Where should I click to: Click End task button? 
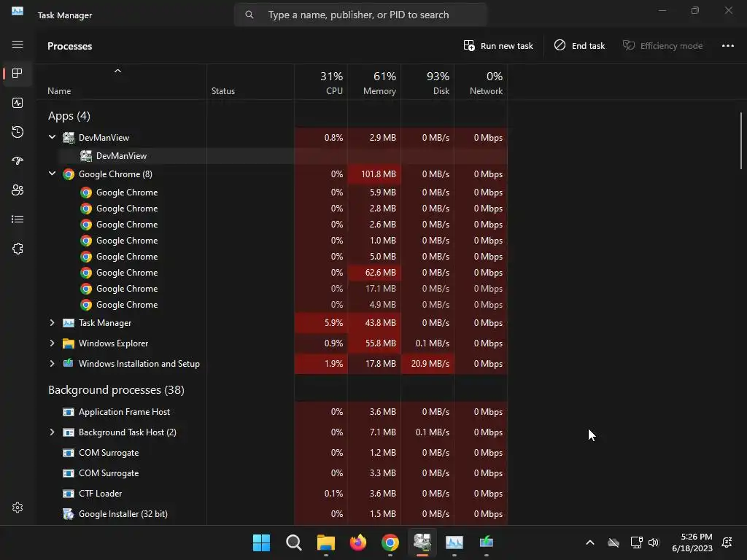[579, 46]
